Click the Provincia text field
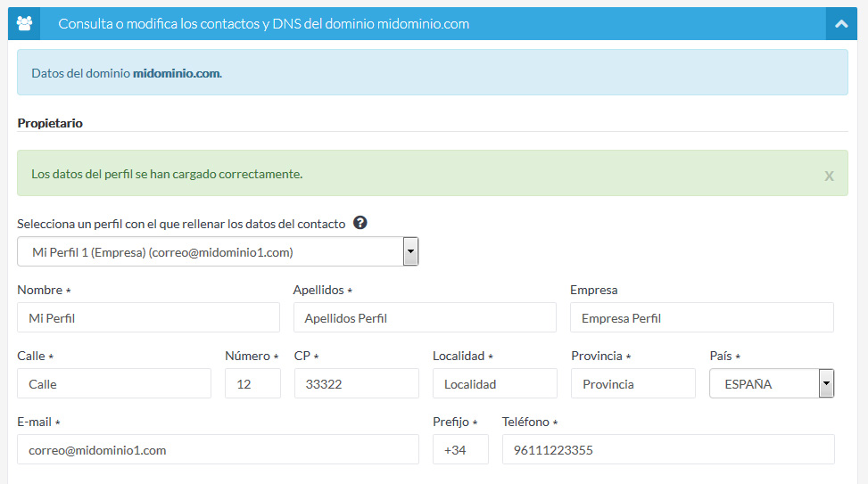This screenshot has width=868, height=484. pos(632,384)
